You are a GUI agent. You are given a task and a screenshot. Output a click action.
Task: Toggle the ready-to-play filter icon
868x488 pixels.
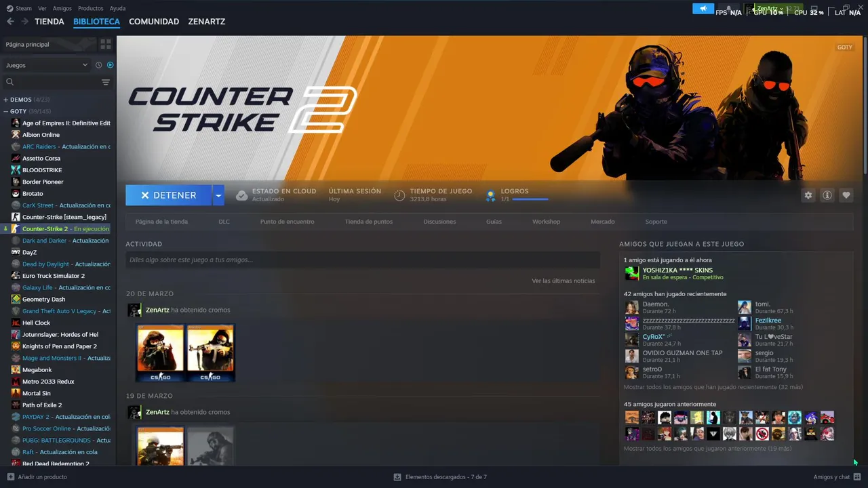[x=110, y=65]
